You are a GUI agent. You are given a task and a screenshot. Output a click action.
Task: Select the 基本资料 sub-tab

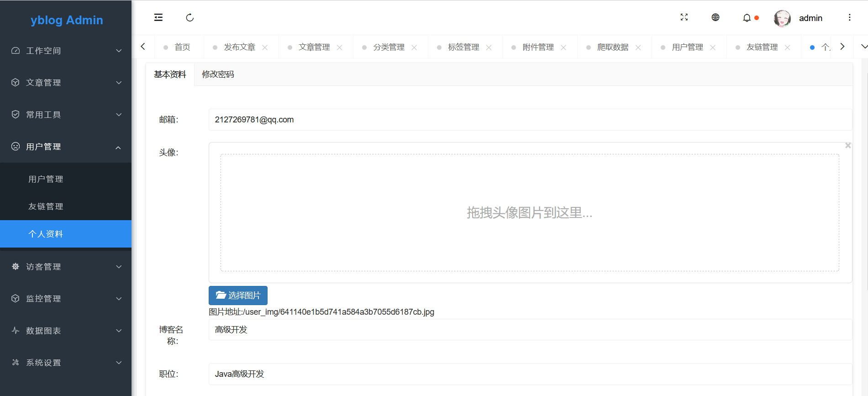click(x=170, y=74)
